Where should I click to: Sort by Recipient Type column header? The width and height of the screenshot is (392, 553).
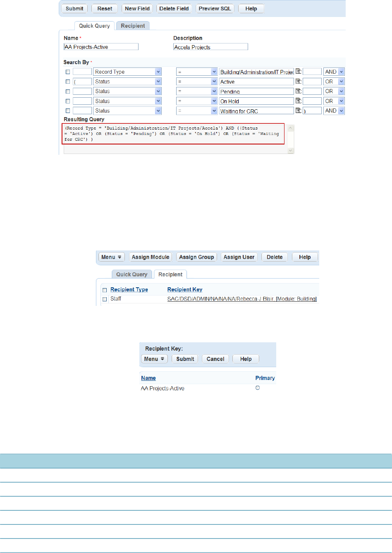(129, 290)
